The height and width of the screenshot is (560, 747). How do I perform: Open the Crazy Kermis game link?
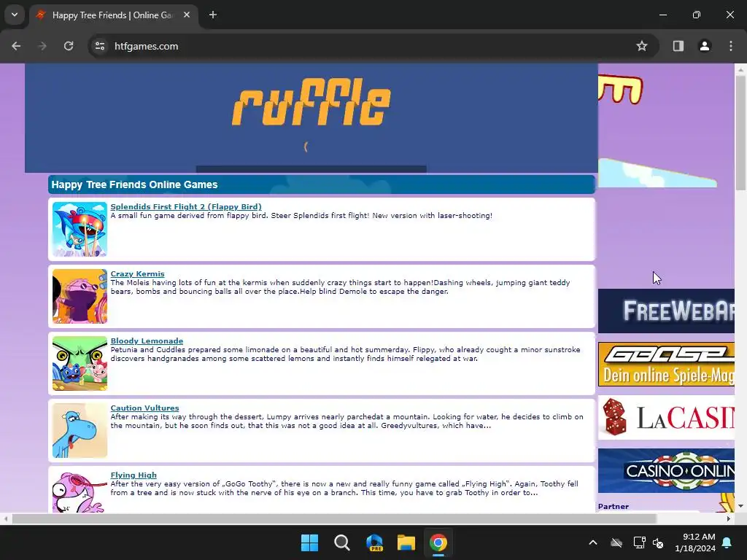click(137, 274)
